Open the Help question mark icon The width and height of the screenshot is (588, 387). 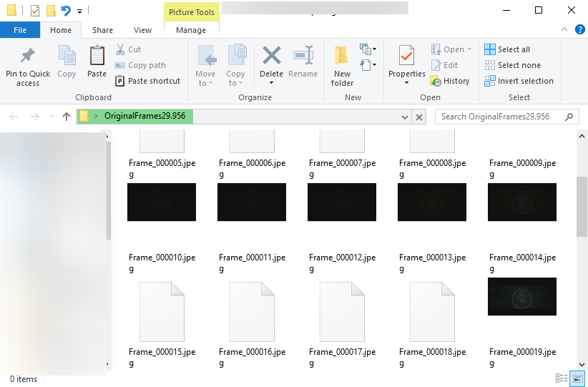[x=579, y=30]
